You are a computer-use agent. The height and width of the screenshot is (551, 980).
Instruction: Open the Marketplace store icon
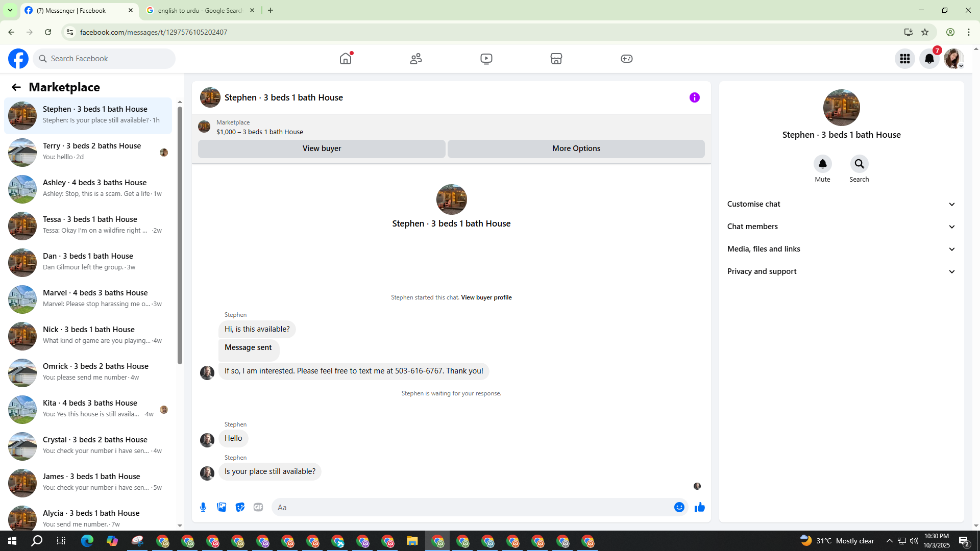tap(556, 59)
